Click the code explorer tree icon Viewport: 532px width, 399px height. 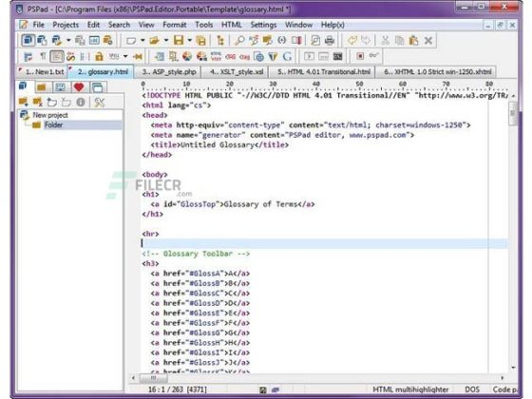pyautogui.click(x=220, y=41)
